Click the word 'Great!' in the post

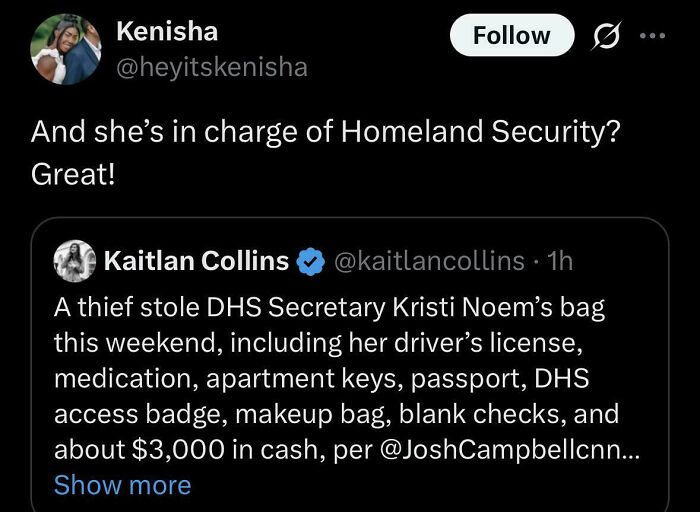pos(73,175)
